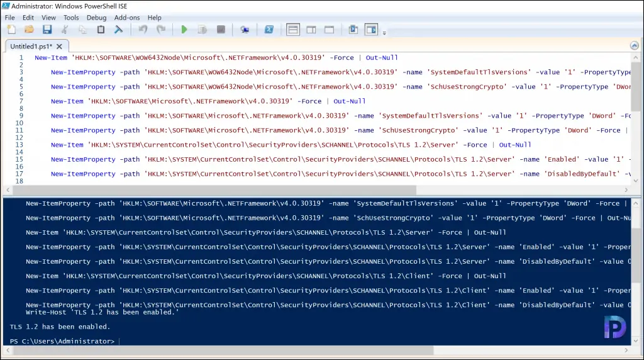Viewport: 644px width, 360px height.
Task: Click line 13 TLS 1.2\Server New-Item command
Action: click(x=291, y=145)
